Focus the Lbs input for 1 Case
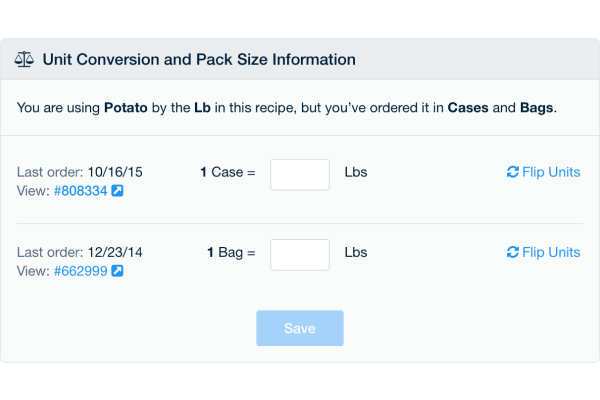 [300, 174]
